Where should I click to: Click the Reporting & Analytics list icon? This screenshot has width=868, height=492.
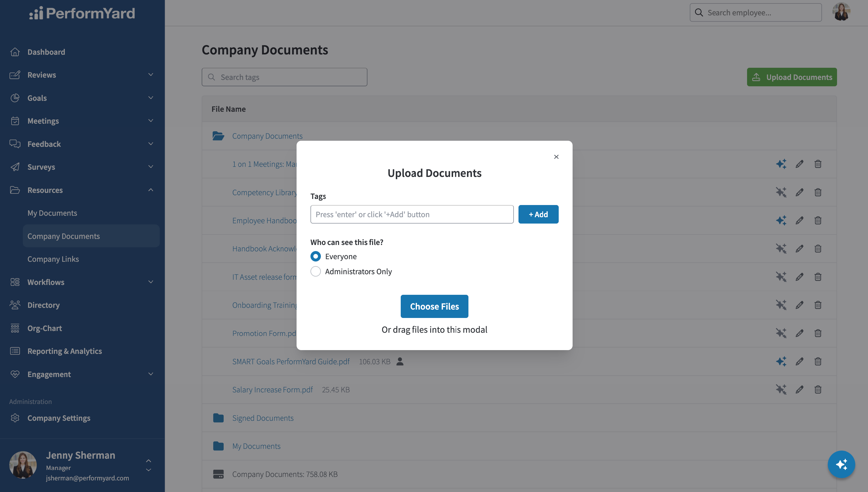[15, 351]
